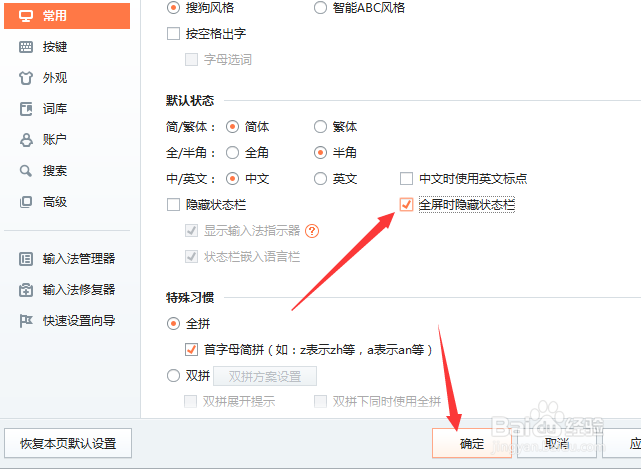
Task: Click the magnifier icon beside 搜索
Action: coord(26,171)
